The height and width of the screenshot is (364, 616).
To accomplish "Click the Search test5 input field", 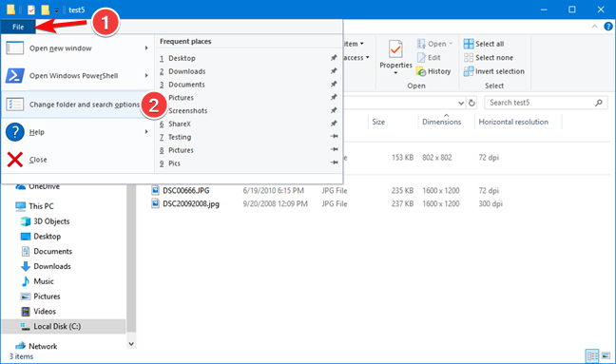I will pos(541,103).
